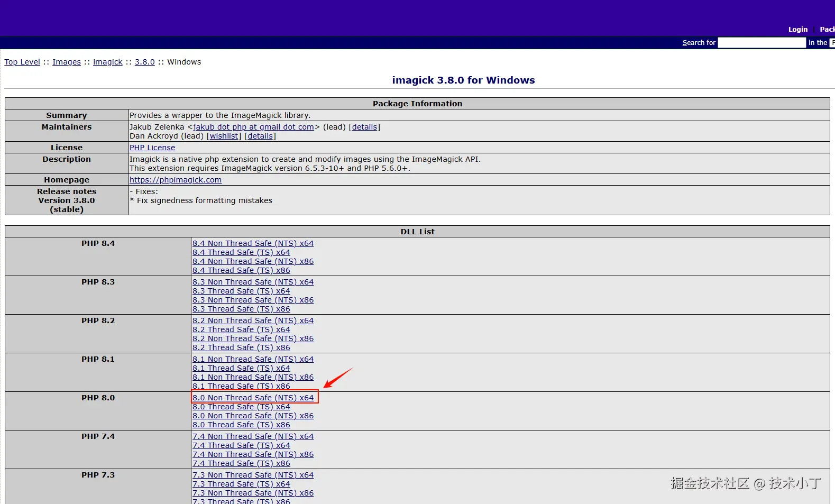
Task: Open Dan Ackroyd's details link
Action: [x=260, y=136]
